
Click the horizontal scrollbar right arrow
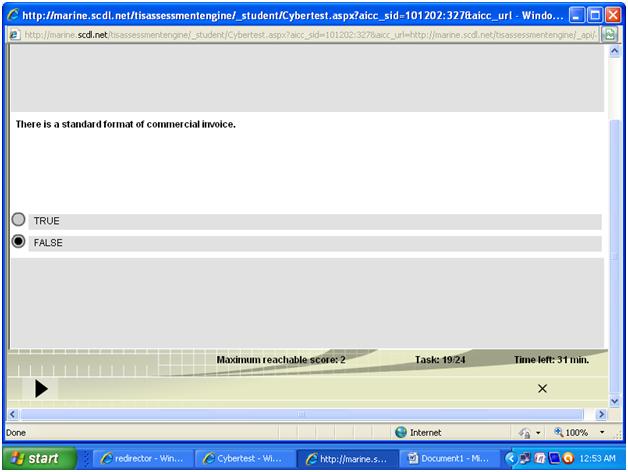point(601,414)
